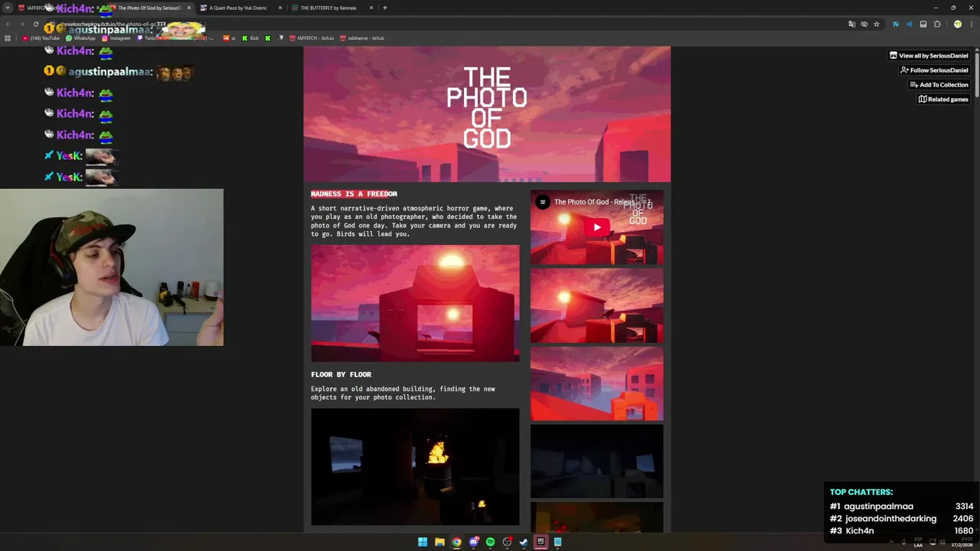Click The Photo Of God banner image
Screen dimensions: 980x551
tap(487, 114)
